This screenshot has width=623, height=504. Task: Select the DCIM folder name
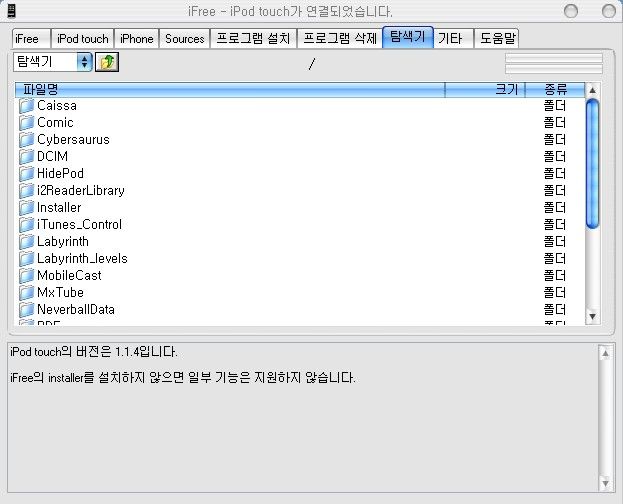click(52, 157)
